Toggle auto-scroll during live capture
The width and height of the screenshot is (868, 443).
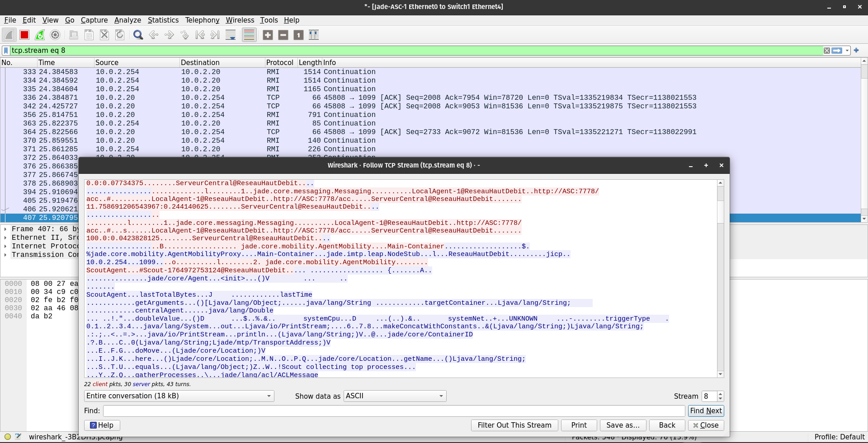click(x=231, y=35)
